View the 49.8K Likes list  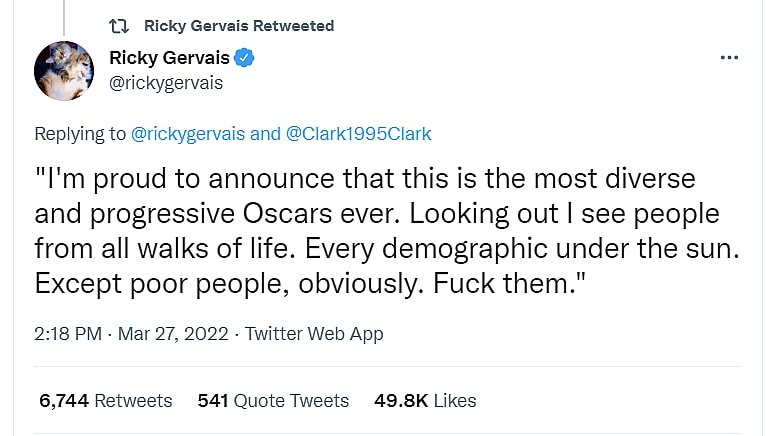coord(425,401)
